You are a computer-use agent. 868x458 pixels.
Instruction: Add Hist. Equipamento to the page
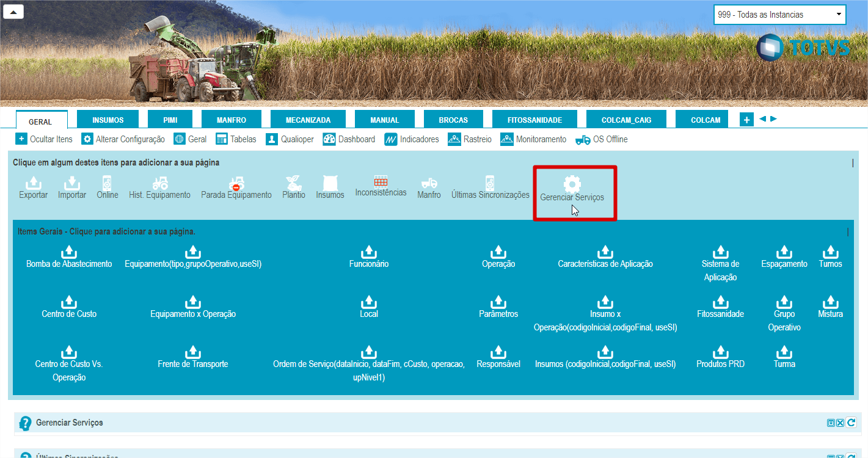click(160, 187)
